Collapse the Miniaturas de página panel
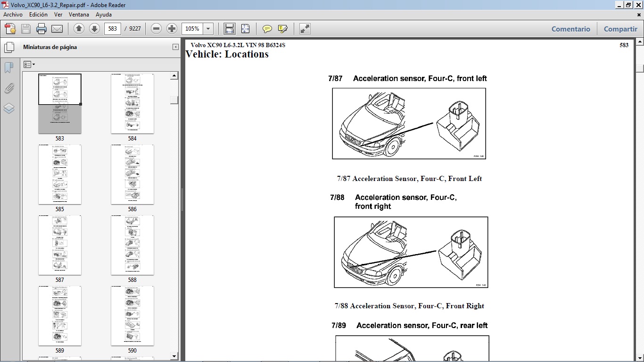Screen dimensions: 644x362 click(175, 47)
